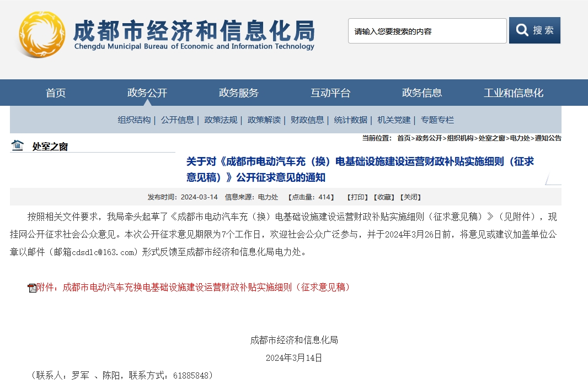Click 专题专栏 in the sub navigation
588x384 pixels.
click(x=437, y=120)
